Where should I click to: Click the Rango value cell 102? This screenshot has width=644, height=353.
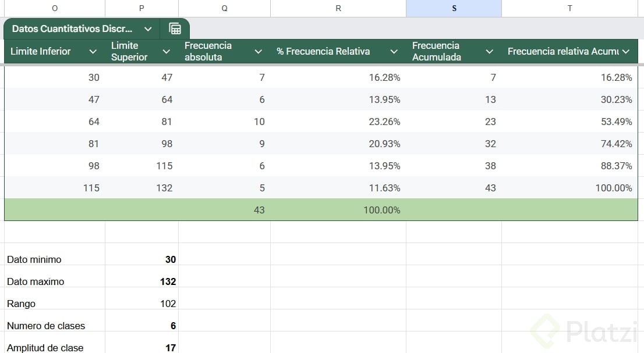pos(142,304)
